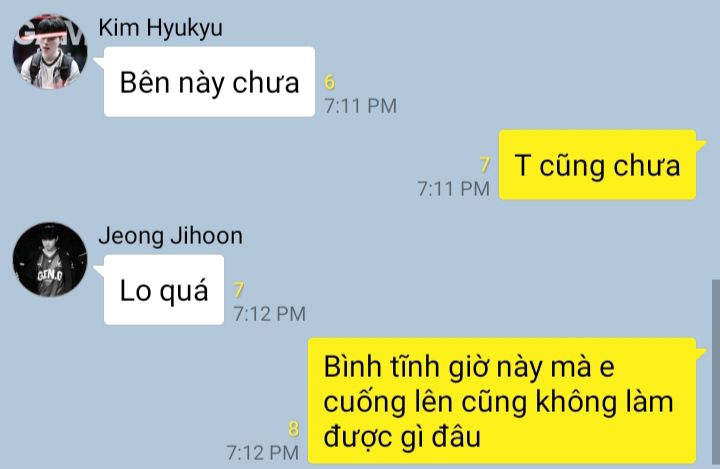Select the "Lo quá" message bubble
Screen dimensions: 720x469
(164, 290)
